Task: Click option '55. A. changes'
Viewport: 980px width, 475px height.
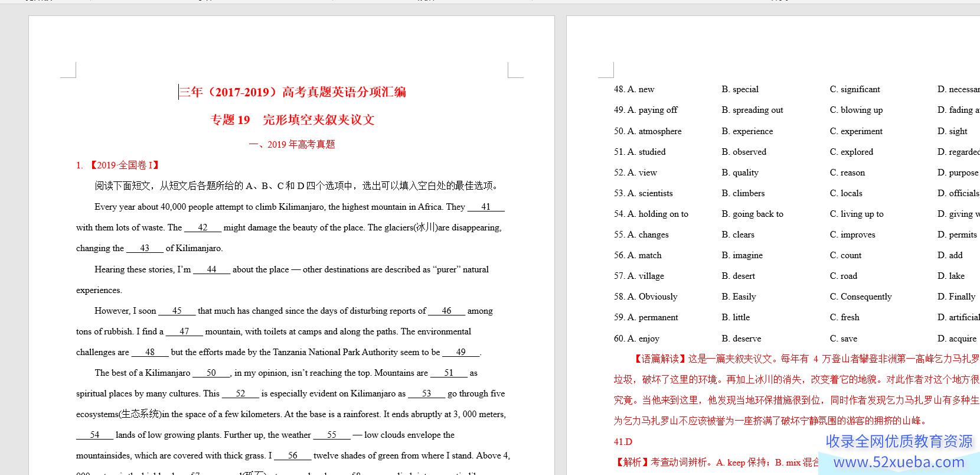Action: 641,235
